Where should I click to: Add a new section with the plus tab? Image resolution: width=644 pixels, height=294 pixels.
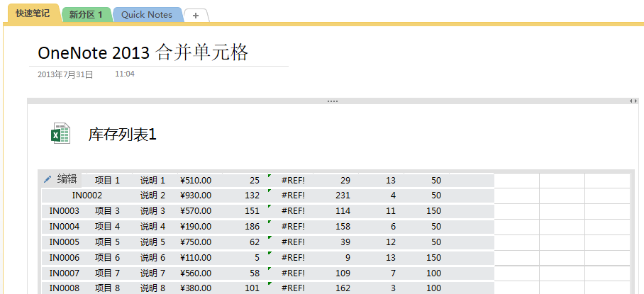(x=196, y=16)
